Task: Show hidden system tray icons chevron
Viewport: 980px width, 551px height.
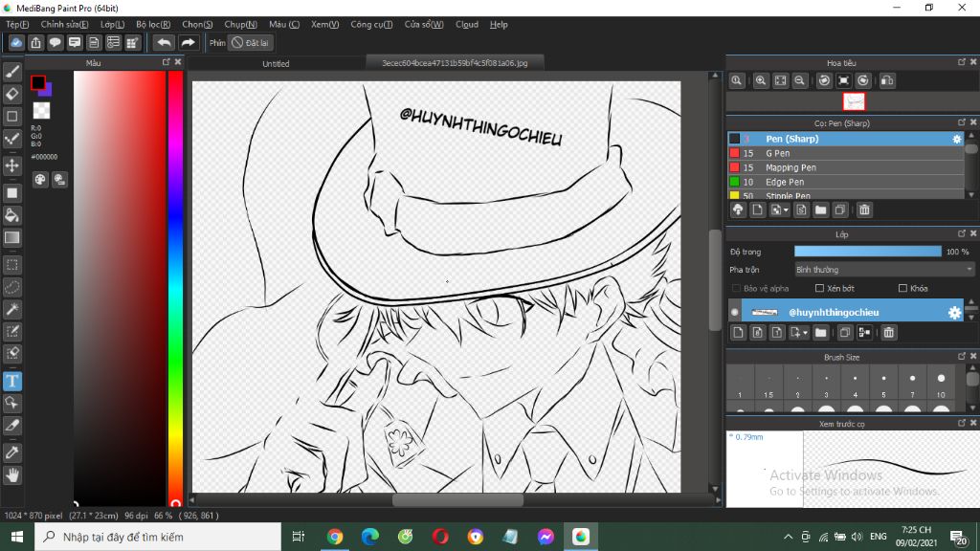Action: coord(789,537)
